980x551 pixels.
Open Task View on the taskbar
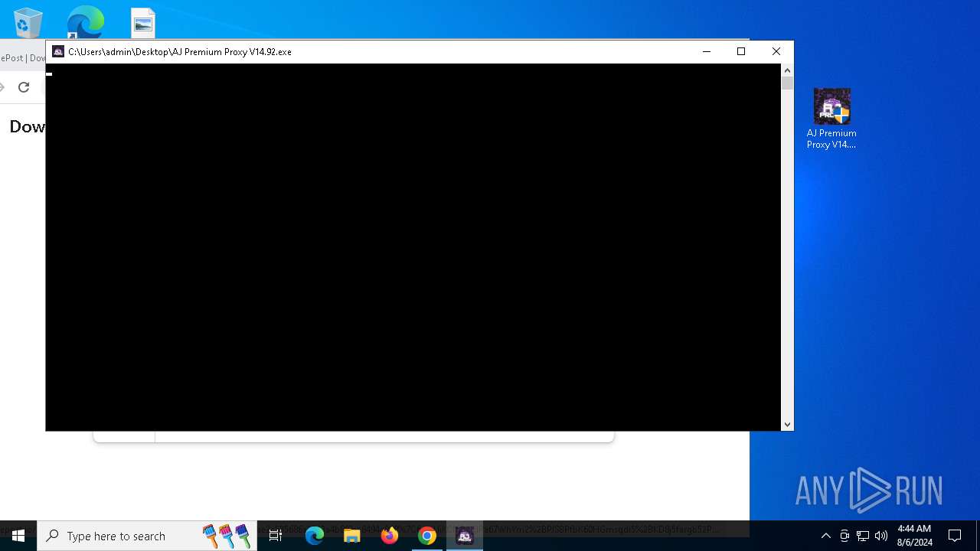click(x=276, y=536)
